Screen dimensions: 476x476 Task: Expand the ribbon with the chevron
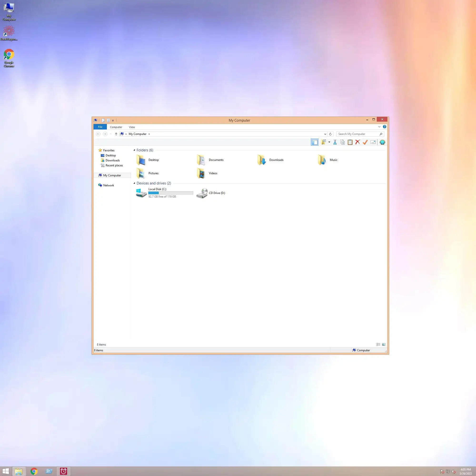tap(379, 127)
